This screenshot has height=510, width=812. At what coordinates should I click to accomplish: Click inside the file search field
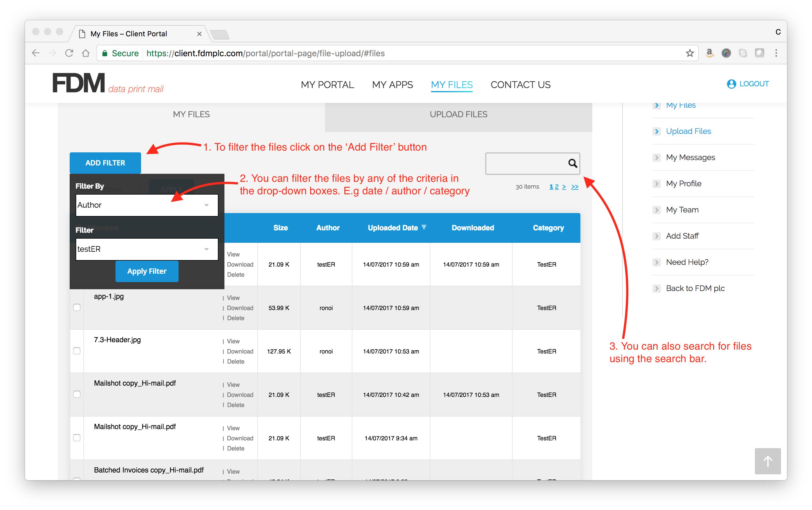526,163
